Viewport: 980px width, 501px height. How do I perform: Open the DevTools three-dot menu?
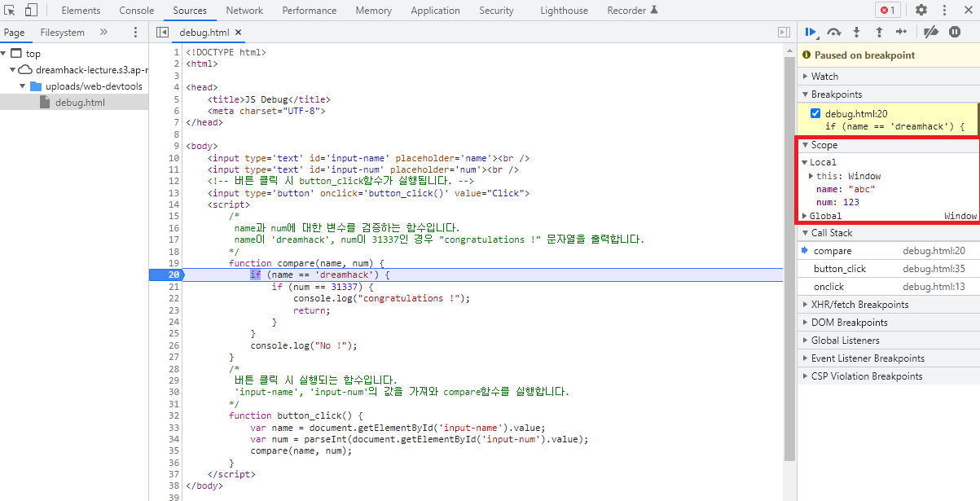pyautogui.click(x=944, y=10)
